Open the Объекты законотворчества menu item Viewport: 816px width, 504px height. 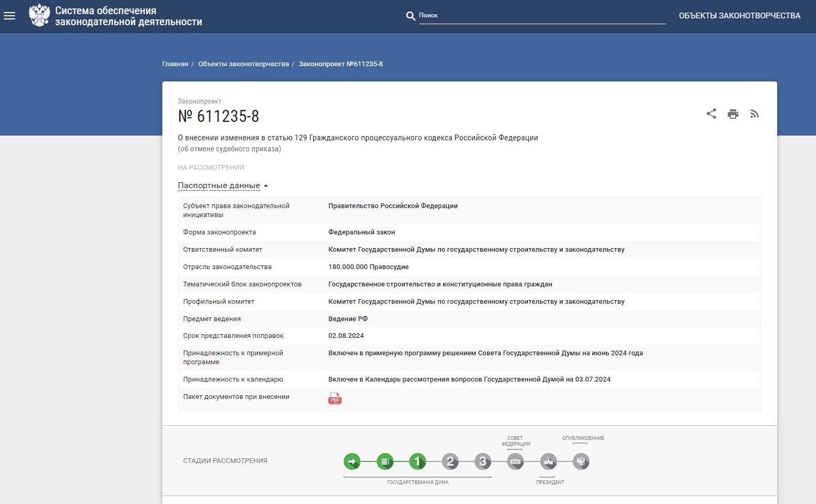[740, 16]
